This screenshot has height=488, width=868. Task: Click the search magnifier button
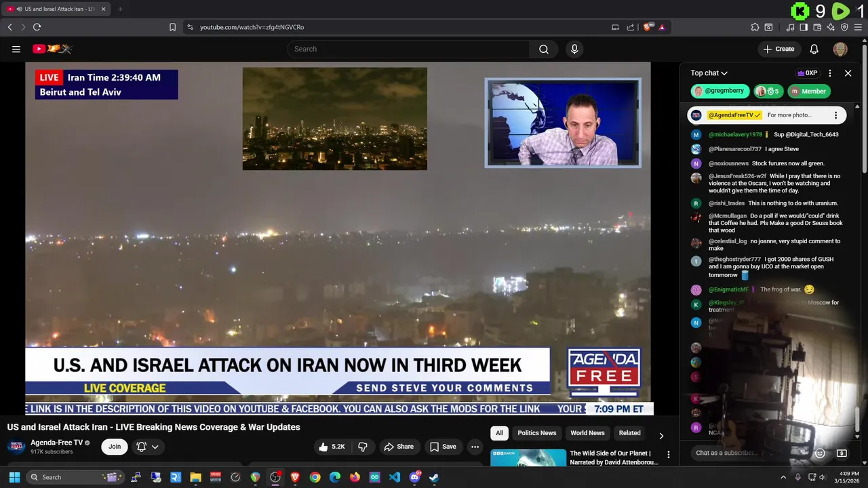click(x=544, y=49)
